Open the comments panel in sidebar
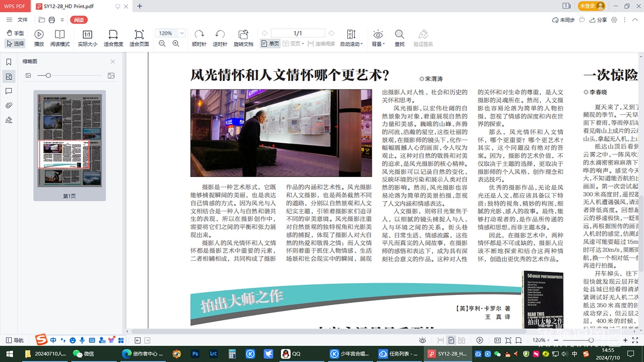This screenshot has width=644, height=362. tap(9, 91)
